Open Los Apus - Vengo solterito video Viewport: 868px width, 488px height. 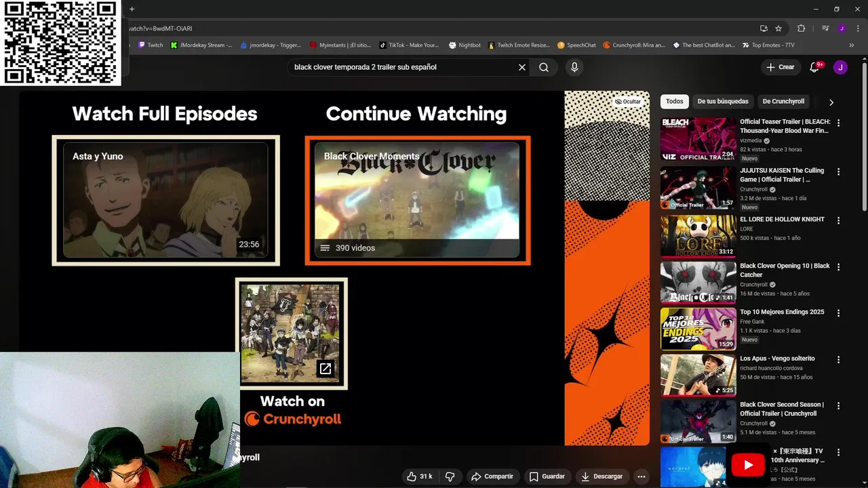(777, 359)
